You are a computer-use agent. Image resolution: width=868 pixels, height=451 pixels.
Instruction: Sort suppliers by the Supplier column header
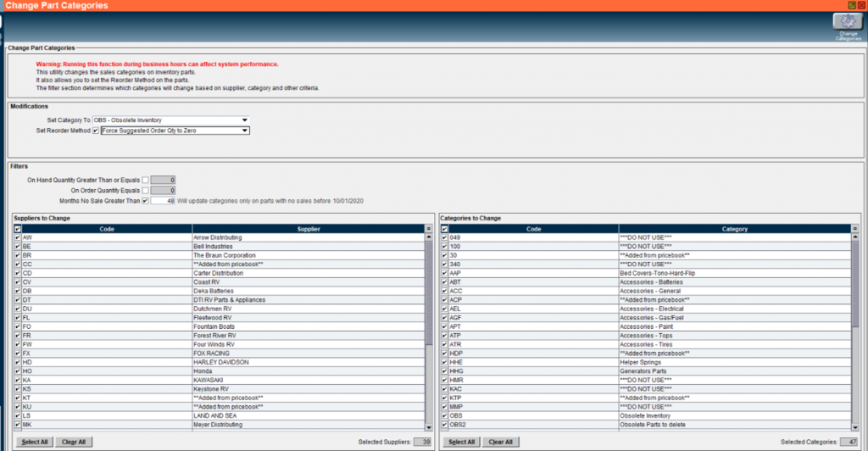click(308, 229)
